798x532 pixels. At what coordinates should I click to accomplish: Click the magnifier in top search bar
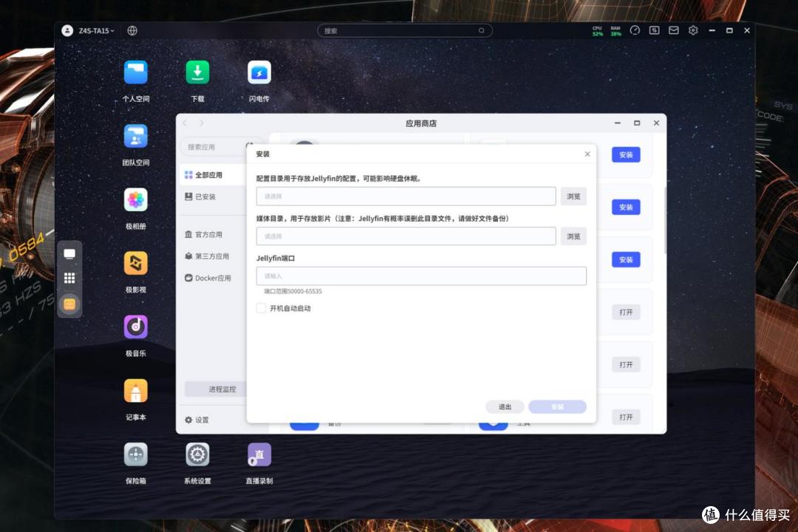pyautogui.click(x=482, y=30)
